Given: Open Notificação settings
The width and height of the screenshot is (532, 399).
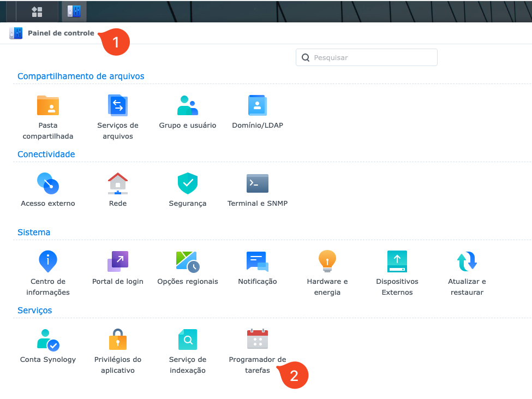Looking at the screenshot, I should tap(258, 262).
